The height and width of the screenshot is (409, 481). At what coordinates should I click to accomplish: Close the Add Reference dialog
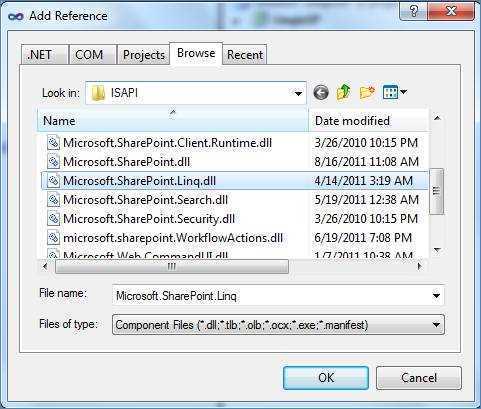click(451, 11)
